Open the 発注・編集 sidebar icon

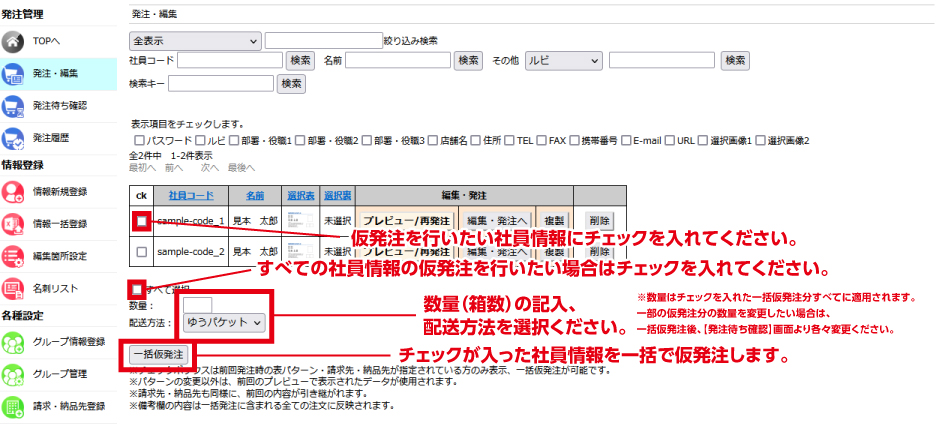pyautogui.click(x=14, y=73)
